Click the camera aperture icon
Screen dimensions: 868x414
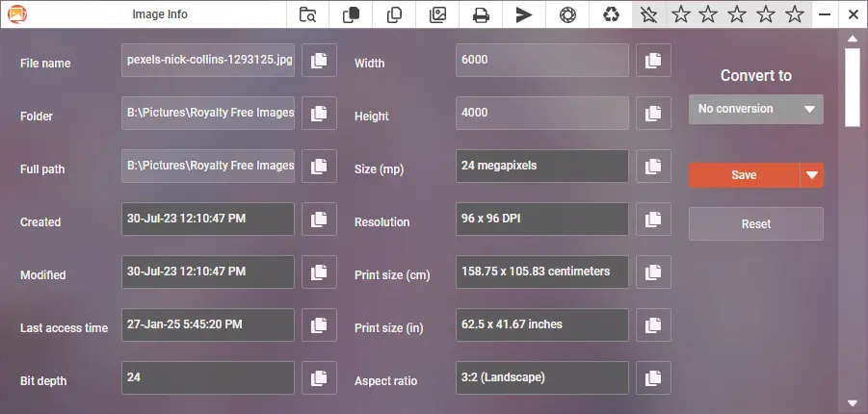pyautogui.click(x=568, y=14)
